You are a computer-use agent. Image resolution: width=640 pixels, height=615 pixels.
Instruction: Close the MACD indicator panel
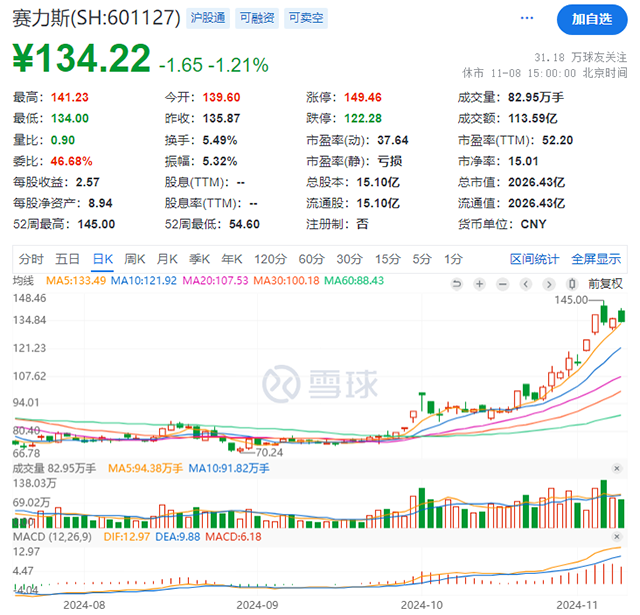617,536
